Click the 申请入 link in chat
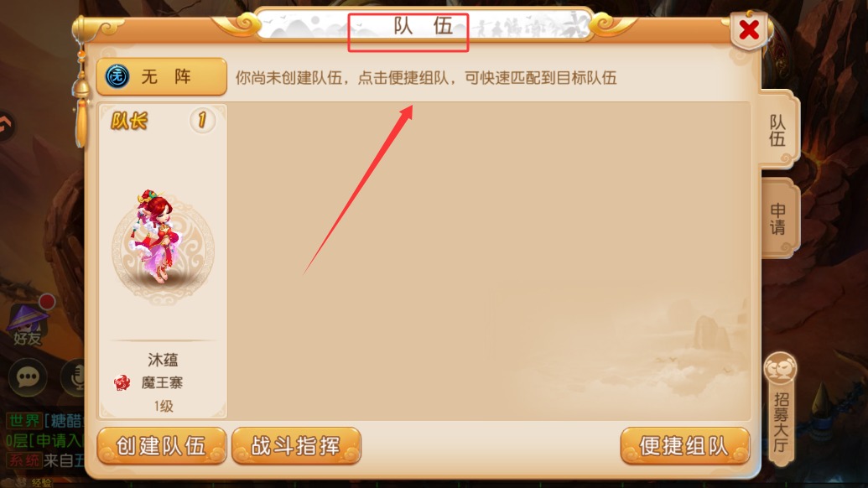This screenshot has width=868, height=488. tap(58, 441)
